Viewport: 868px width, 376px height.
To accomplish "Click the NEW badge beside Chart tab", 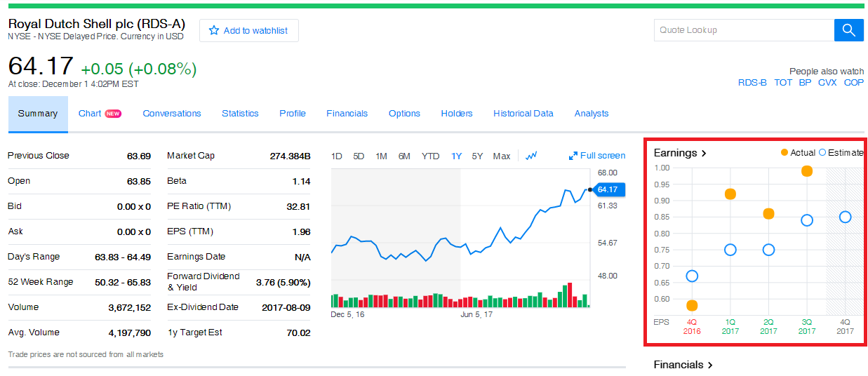I will pos(113,114).
